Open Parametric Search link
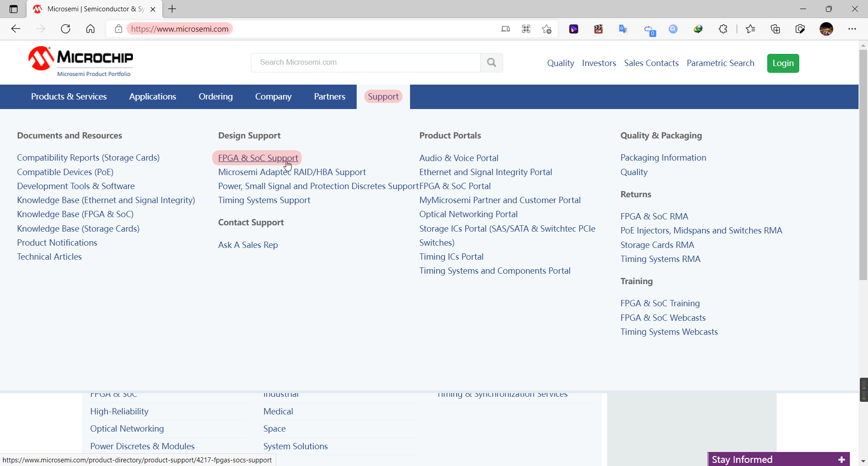Viewport: 868px width, 466px height. tap(721, 63)
